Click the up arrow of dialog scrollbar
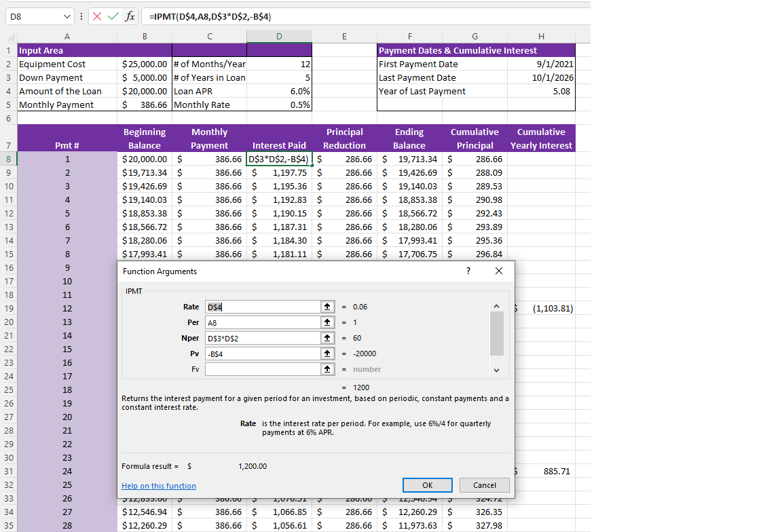The width and height of the screenshot is (782, 532). click(x=497, y=306)
